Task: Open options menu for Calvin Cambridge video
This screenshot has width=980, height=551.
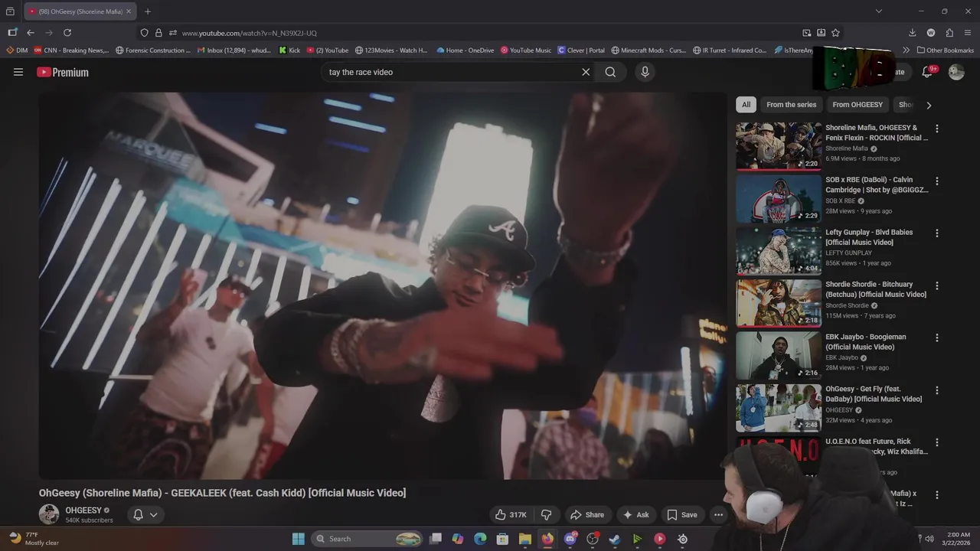Action: click(936, 181)
